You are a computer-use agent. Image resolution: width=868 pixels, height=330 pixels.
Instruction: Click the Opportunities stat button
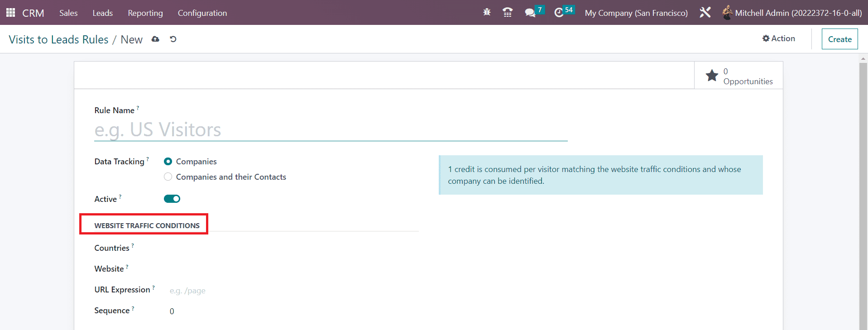[739, 76]
